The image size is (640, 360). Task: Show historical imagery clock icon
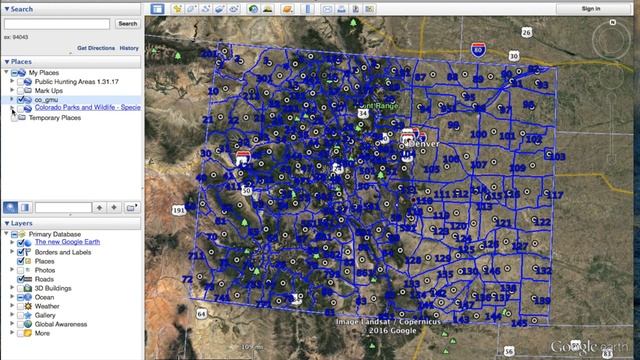(253, 9)
